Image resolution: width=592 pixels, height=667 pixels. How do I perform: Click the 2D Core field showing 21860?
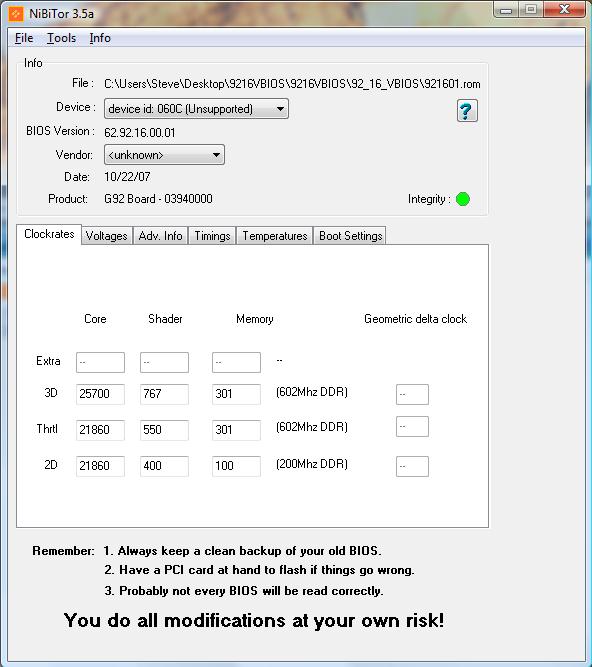coord(100,466)
